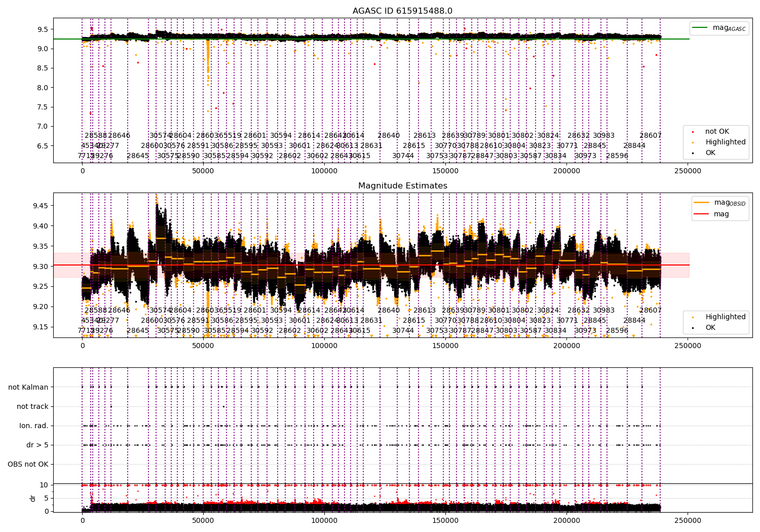The width and height of the screenshot is (760, 532).
Task: Select the 'Highlighted' legend entry in top plot
Action: (725, 142)
